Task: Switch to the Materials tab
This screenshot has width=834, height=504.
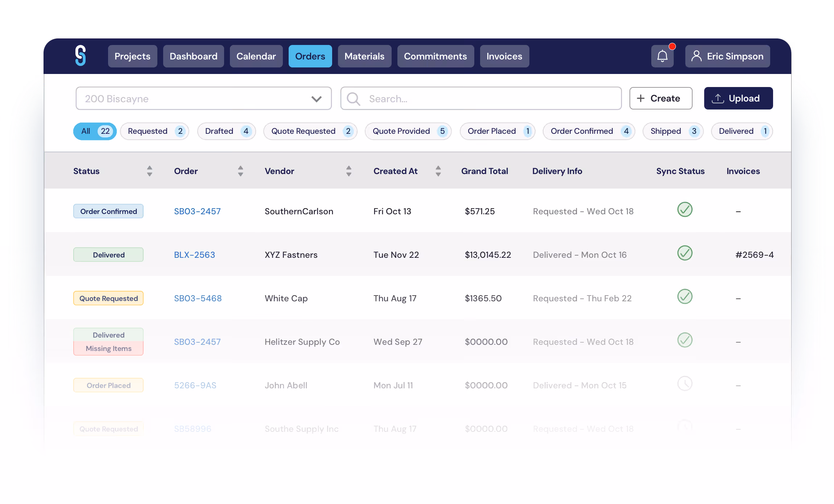Action: pyautogui.click(x=364, y=56)
